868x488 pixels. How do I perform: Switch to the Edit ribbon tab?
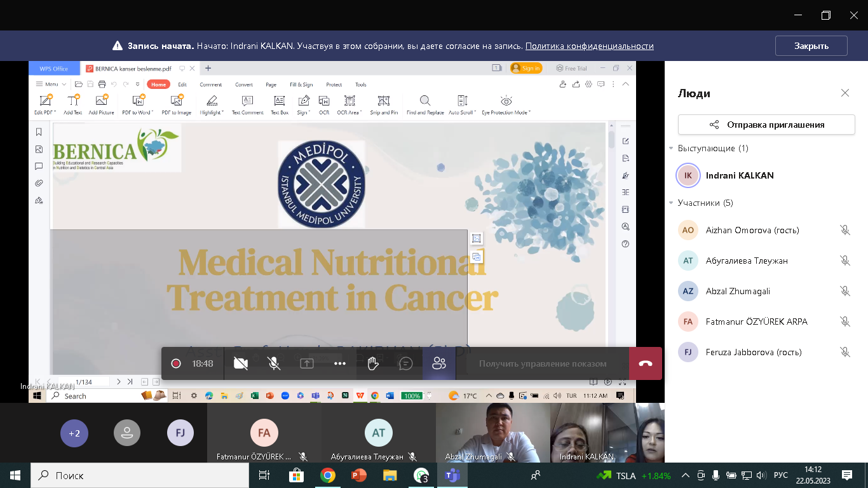click(x=182, y=84)
